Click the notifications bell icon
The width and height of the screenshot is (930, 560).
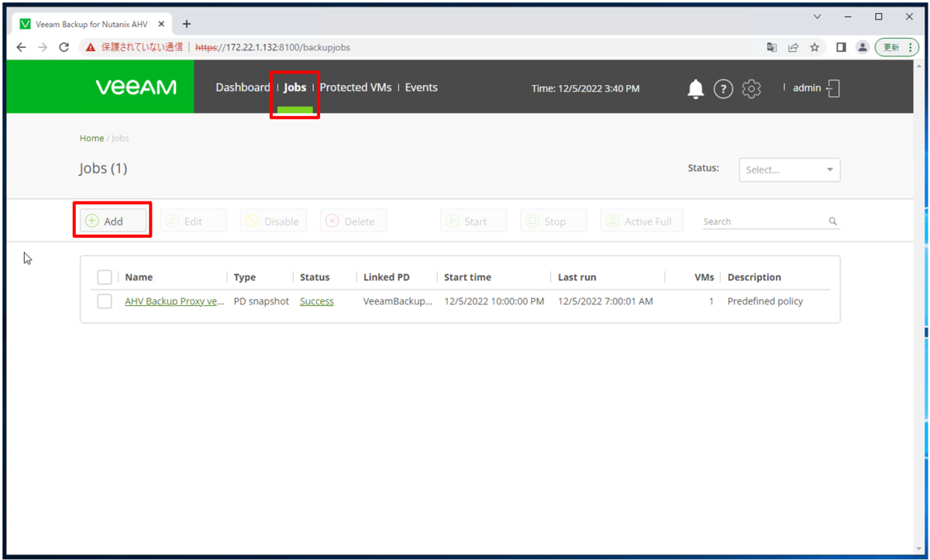pyautogui.click(x=695, y=89)
